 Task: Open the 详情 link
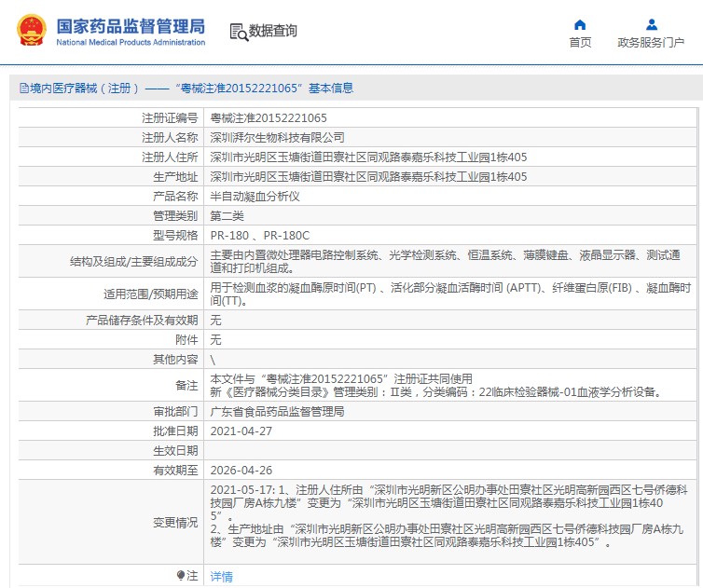coord(221,576)
